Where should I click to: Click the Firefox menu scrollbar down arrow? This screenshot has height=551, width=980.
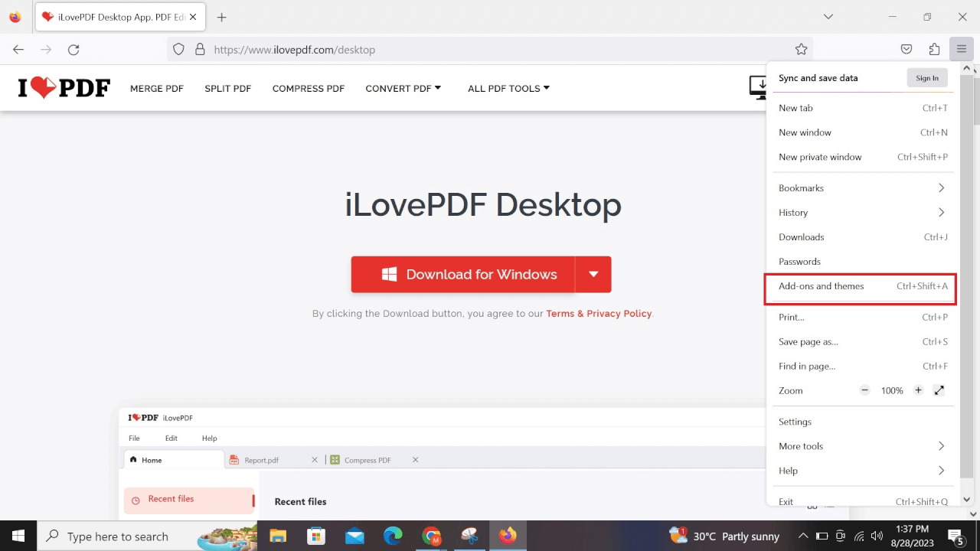point(966,500)
